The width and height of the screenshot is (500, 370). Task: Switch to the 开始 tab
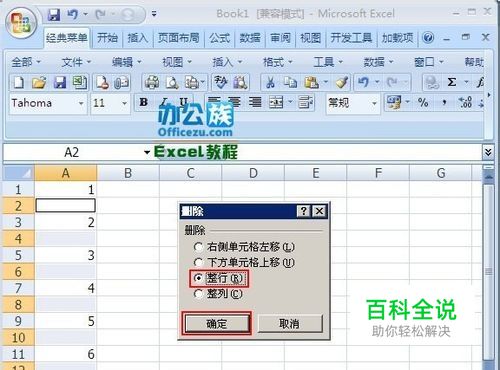point(107,38)
